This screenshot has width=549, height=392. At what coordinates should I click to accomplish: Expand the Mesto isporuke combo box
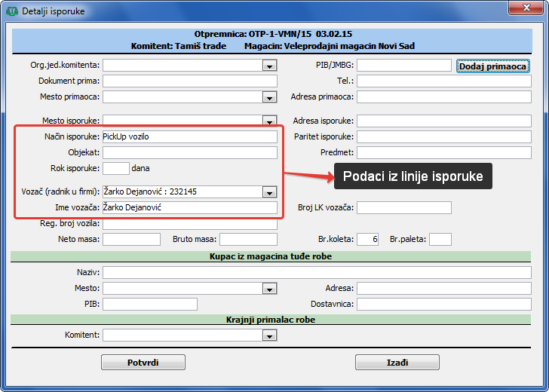click(x=269, y=121)
